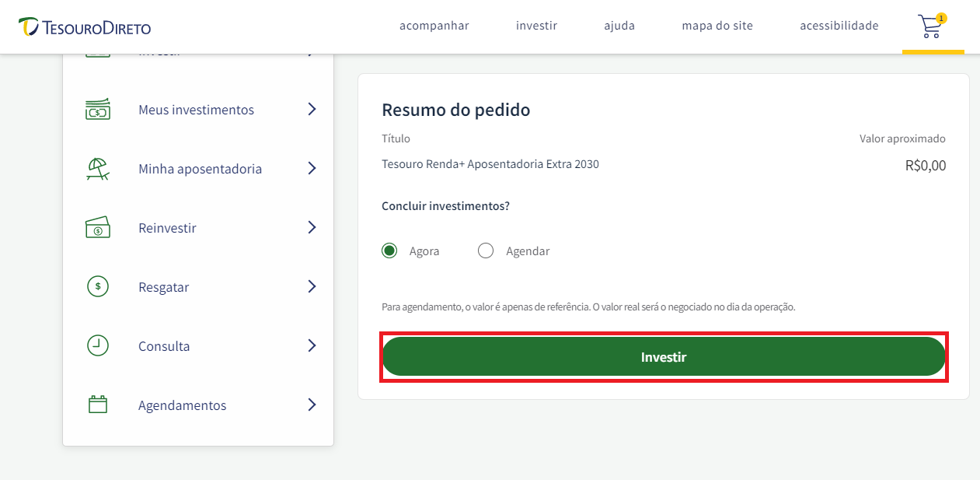Click the Reinvestir cash icon
980x480 pixels.
tap(98, 228)
